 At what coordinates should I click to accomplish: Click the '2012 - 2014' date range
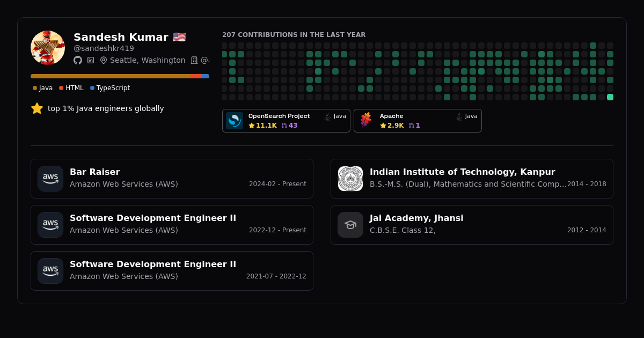click(587, 230)
